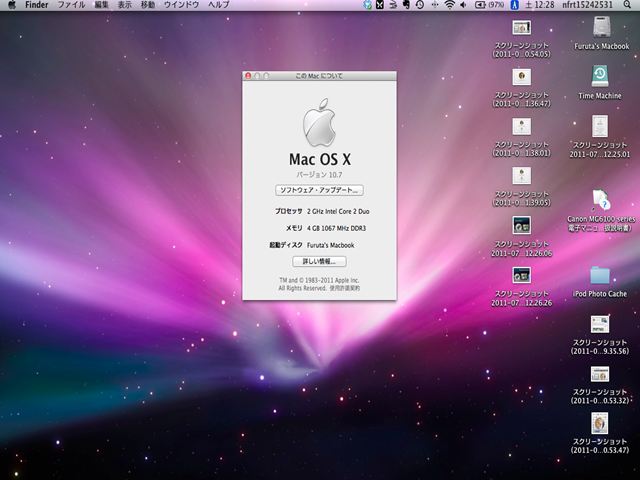Click the blue round icon in menu bar

pos(368,5)
